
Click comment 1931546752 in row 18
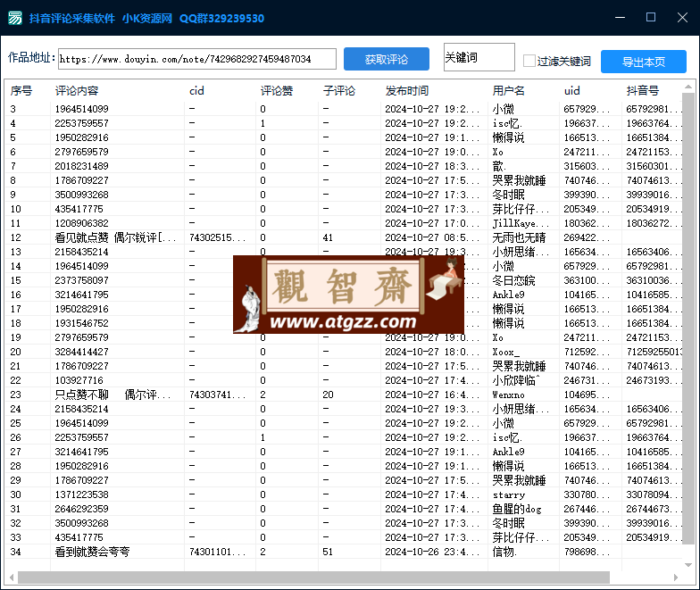pyautogui.click(x=82, y=323)
